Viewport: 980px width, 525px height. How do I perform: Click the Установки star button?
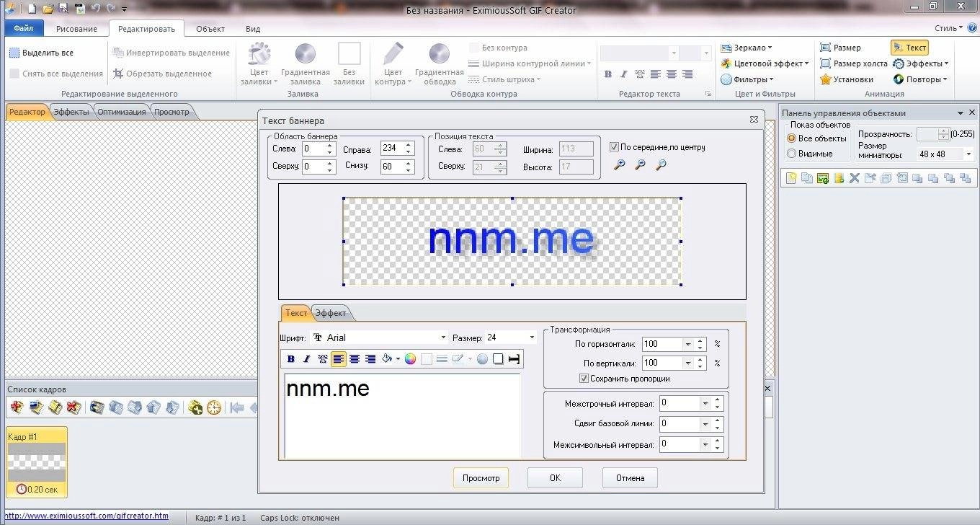point(847,79)
